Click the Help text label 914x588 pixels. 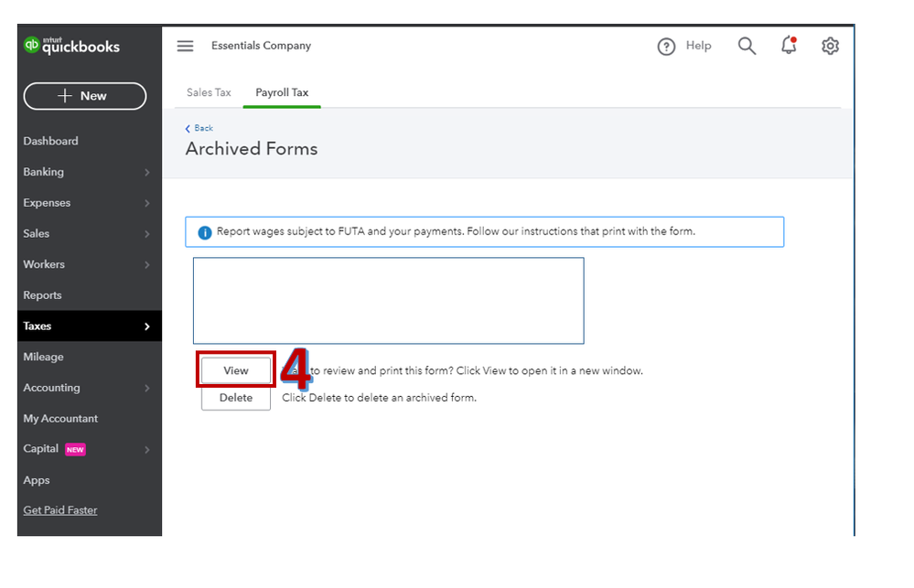(x=698, y=46)
